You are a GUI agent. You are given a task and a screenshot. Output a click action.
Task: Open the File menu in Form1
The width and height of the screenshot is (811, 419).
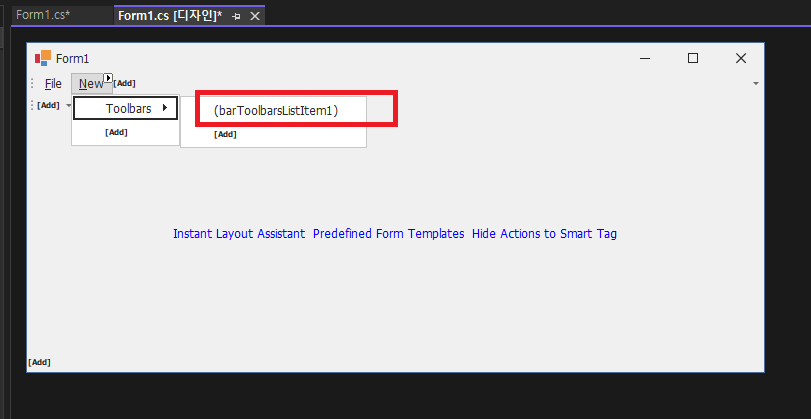(53, 84)
